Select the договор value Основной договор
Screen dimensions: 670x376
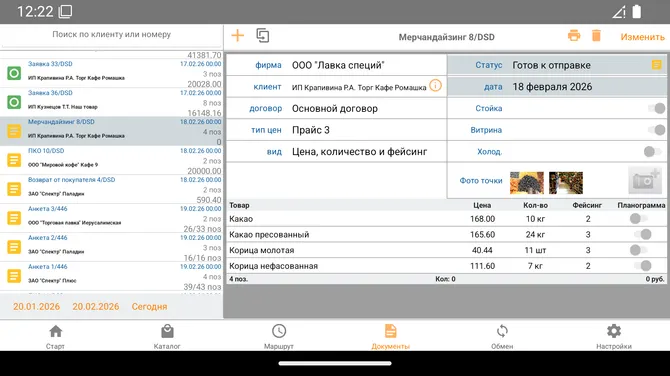point(335,109)
